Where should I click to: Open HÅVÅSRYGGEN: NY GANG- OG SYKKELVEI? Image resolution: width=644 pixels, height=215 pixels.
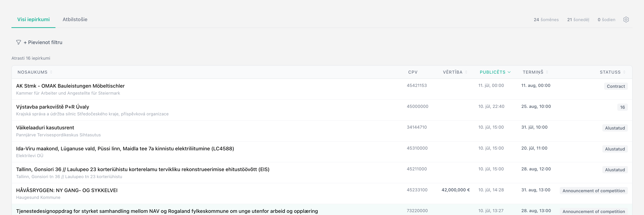67,190
